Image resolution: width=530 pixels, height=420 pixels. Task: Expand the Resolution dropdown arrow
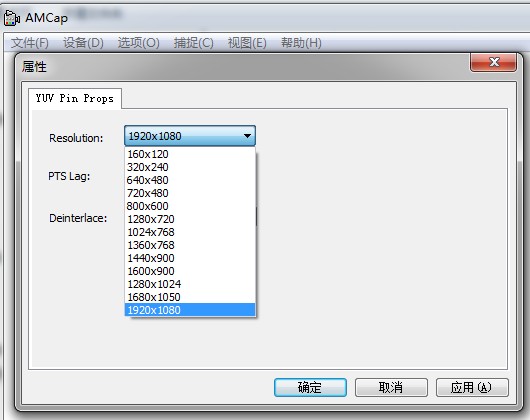point(247,136)
